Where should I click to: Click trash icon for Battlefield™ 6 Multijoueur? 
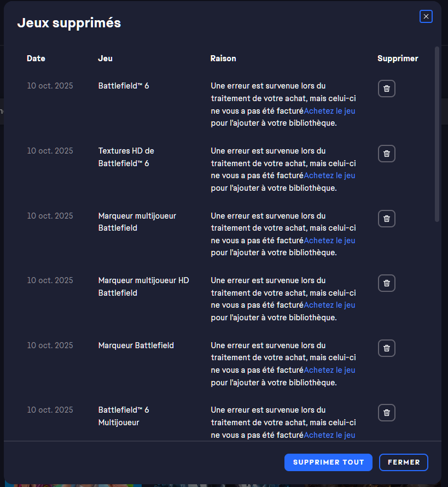tap(387, 413)
